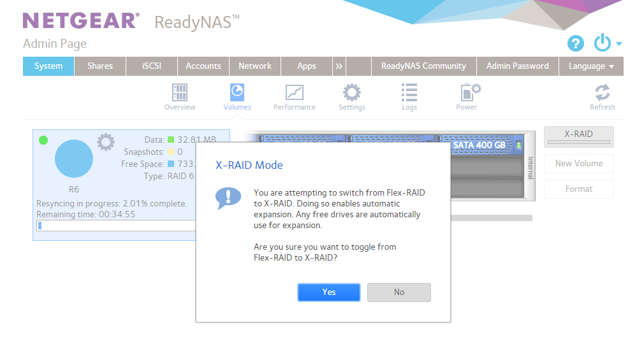This screenshot has width=644, height=353.
Task: Click the Type: RAID 6 text
Action: click(x=169, y=176)
